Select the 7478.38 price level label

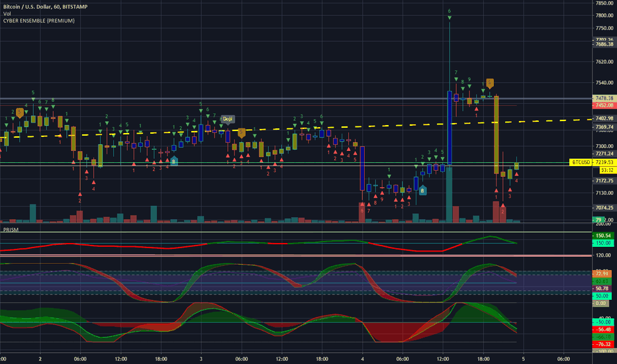coord(604,98)
